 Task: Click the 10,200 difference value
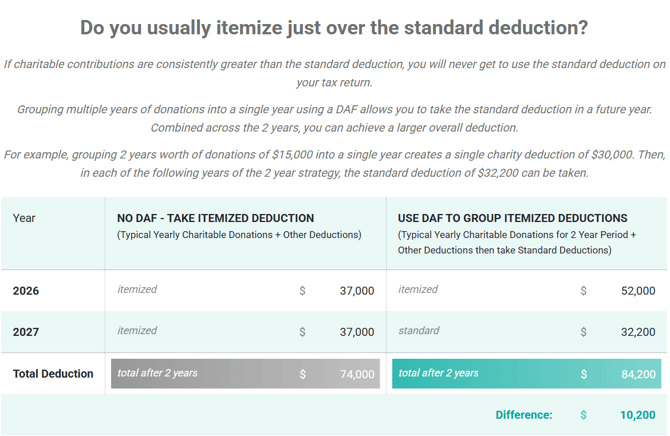638,415
